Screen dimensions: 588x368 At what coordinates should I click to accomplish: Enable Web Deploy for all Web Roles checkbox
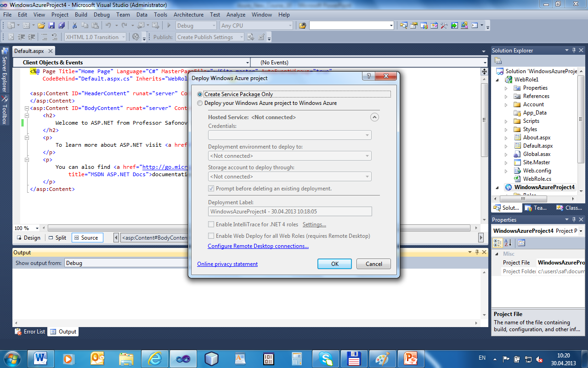[211, 236]
